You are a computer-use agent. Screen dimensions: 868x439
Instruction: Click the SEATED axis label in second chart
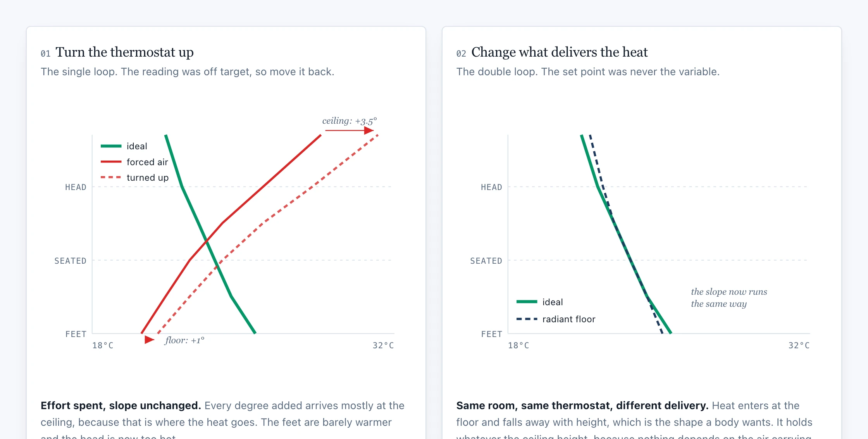(486, 261)
